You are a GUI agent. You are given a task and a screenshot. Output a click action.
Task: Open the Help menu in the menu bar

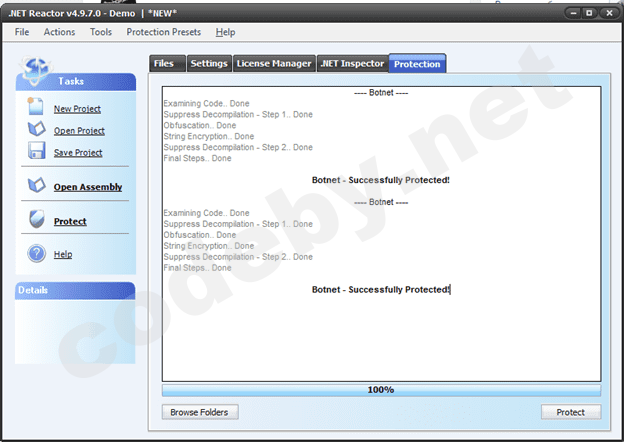point(226,32)
